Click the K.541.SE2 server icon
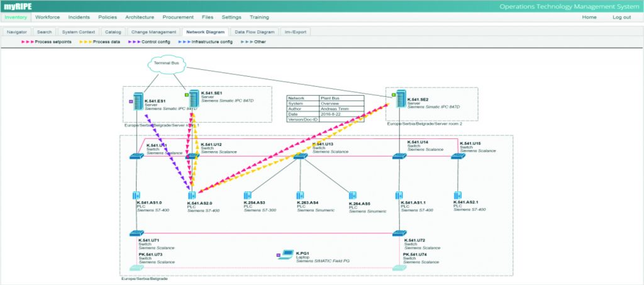Viewport: 644px width, 285px height. 400,100
